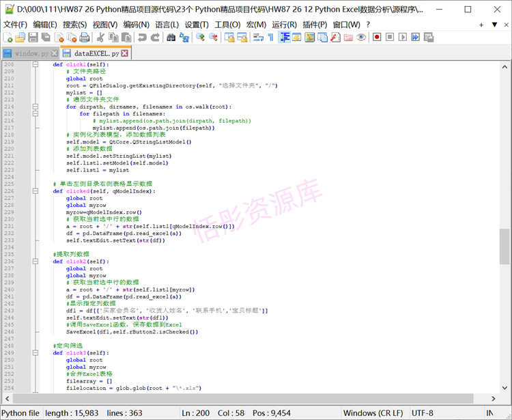512x420 pixels.
Task: Close the window.py tab with its X
Action: point(54,53)
